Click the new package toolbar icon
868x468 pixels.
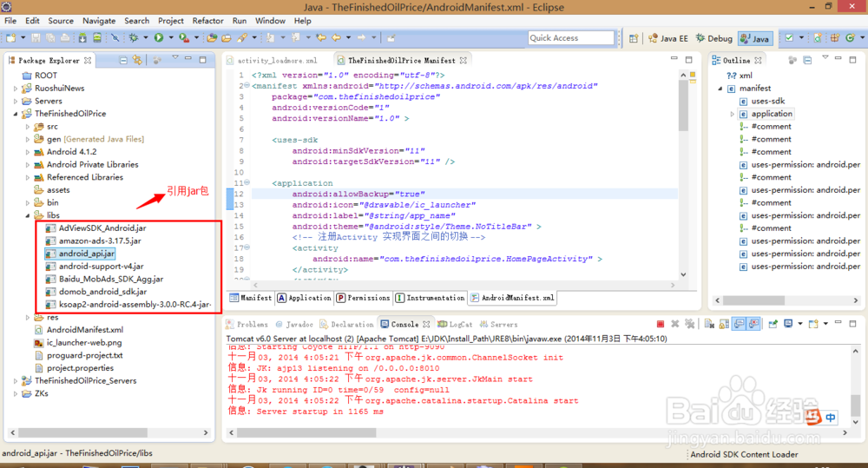[835, 37]
